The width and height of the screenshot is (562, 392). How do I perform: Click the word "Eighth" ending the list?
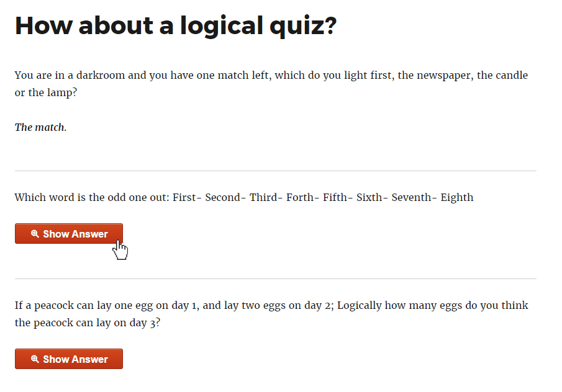coord(457,198)
